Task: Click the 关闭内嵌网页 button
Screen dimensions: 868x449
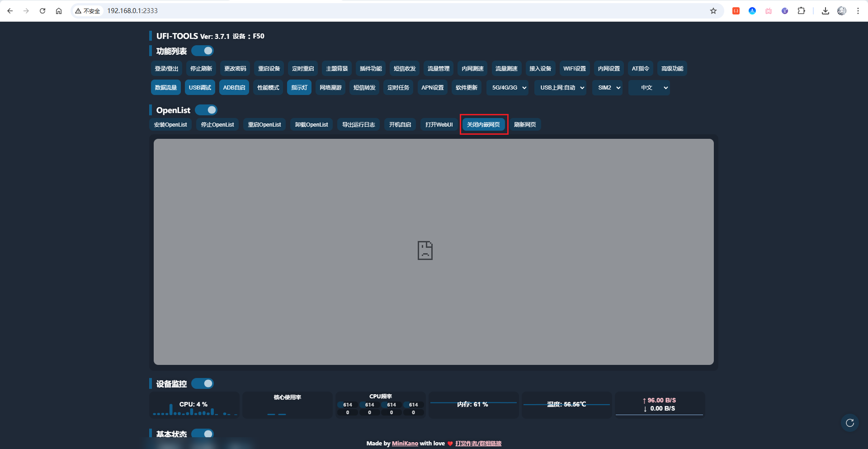Action: pos(483,125)
